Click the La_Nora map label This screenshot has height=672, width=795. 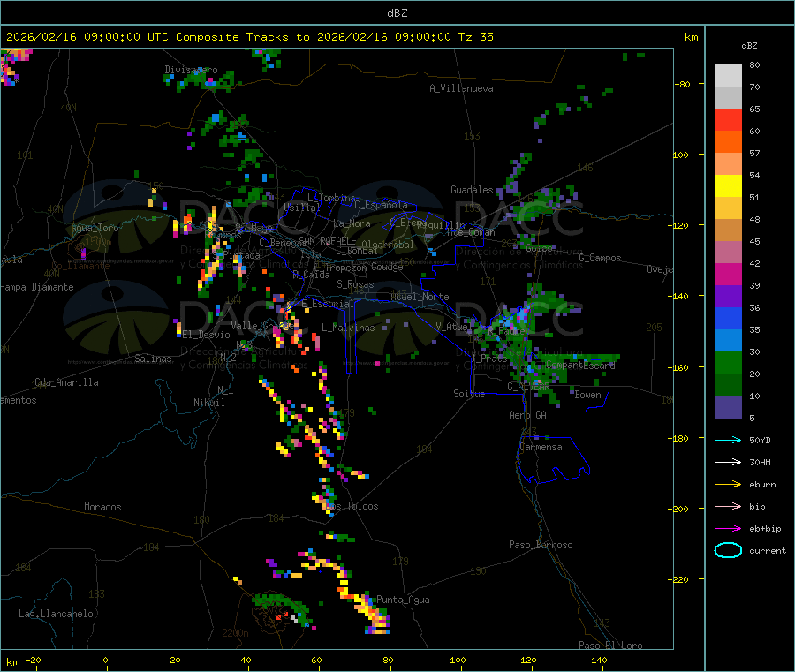tap(352, 223)
